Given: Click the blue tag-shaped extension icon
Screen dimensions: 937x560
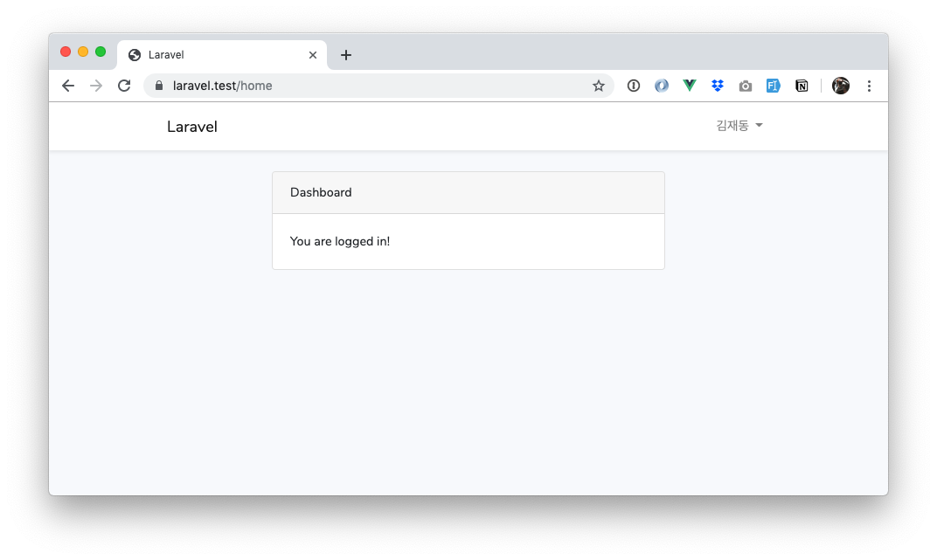Looking at the screenshot, I should pyautogui.click(x=774, y=86).
